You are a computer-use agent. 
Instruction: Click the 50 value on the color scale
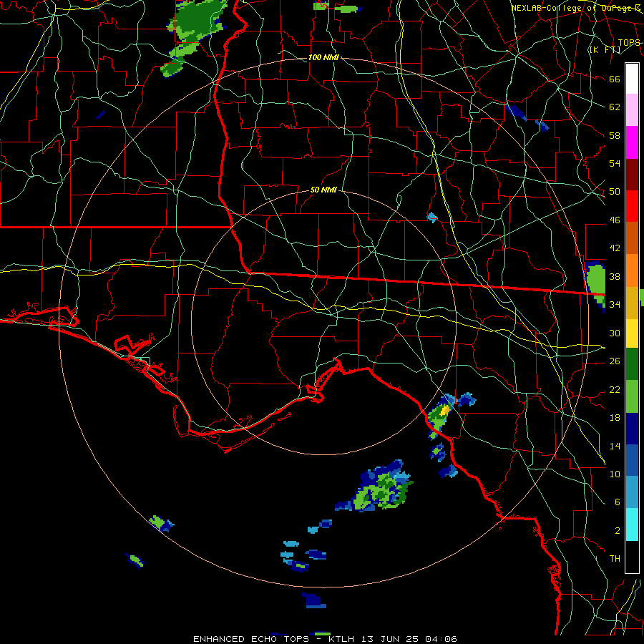615,192
